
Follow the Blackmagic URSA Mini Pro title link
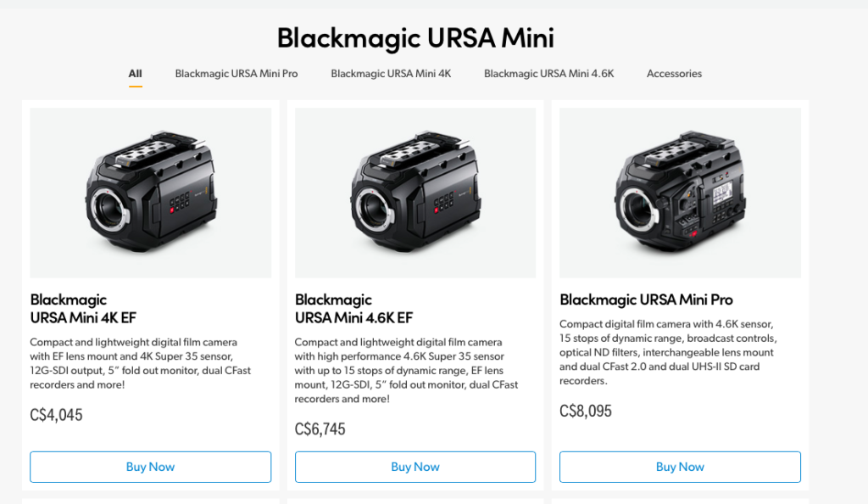coord(646,300)
